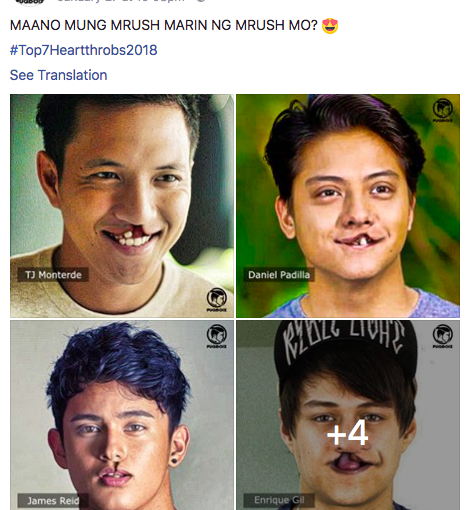Click the heart-eyes emoji in the caption

(330, 26)
